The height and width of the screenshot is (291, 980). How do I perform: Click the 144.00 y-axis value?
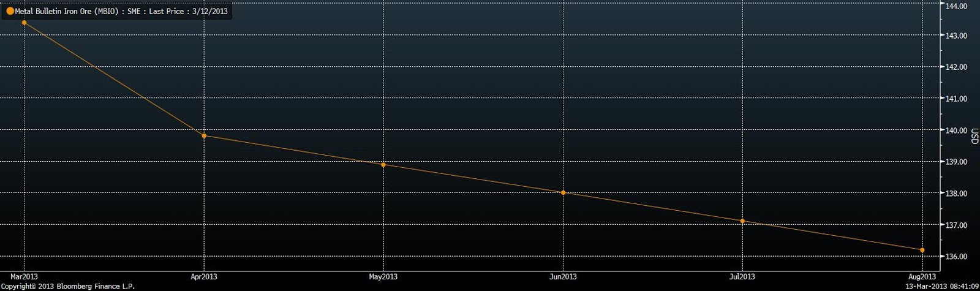[957, 6]
